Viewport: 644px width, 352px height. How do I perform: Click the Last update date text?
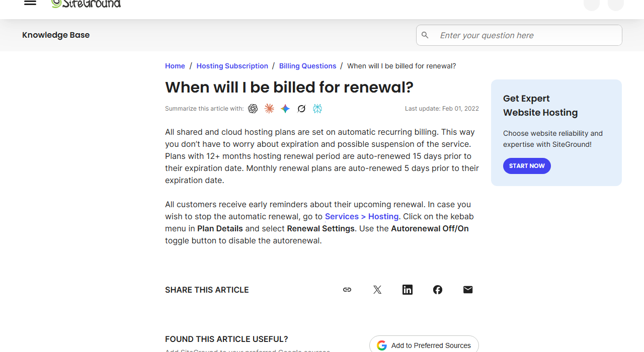pos(442,109)
